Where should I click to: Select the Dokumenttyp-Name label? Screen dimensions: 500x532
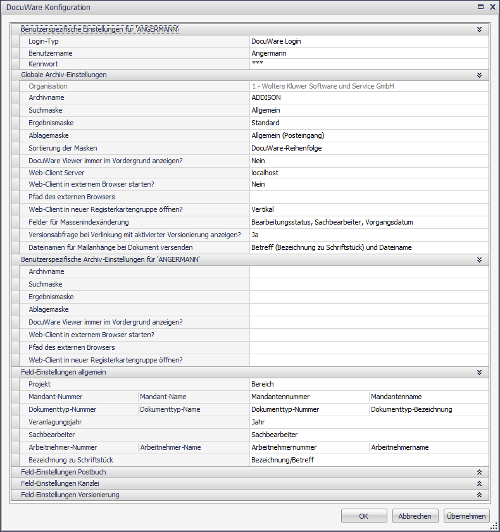coord(170,410)
